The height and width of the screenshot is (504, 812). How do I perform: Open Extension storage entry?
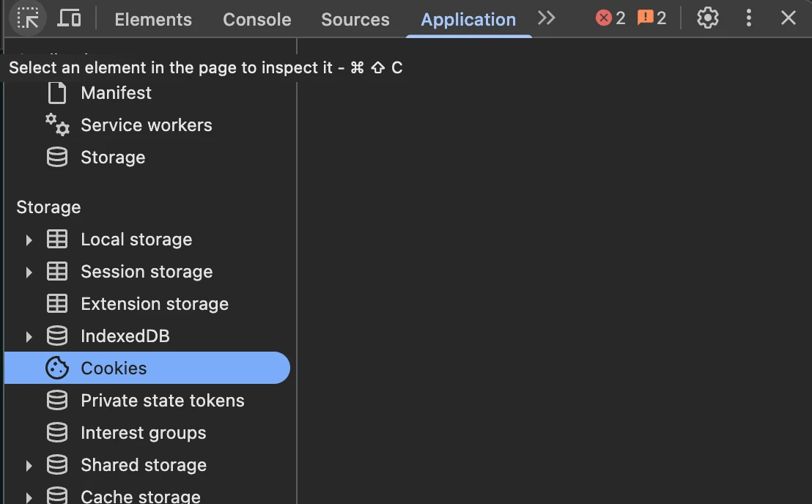click(x=154, y=304)
